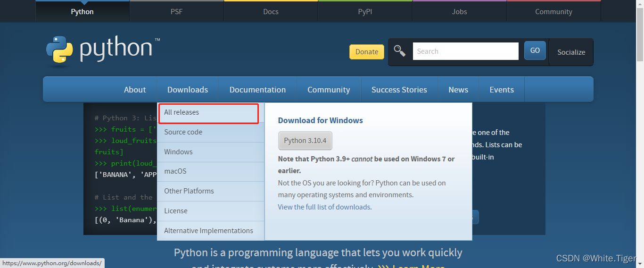Select macOS in Downloads menu

tap(211, 171)
